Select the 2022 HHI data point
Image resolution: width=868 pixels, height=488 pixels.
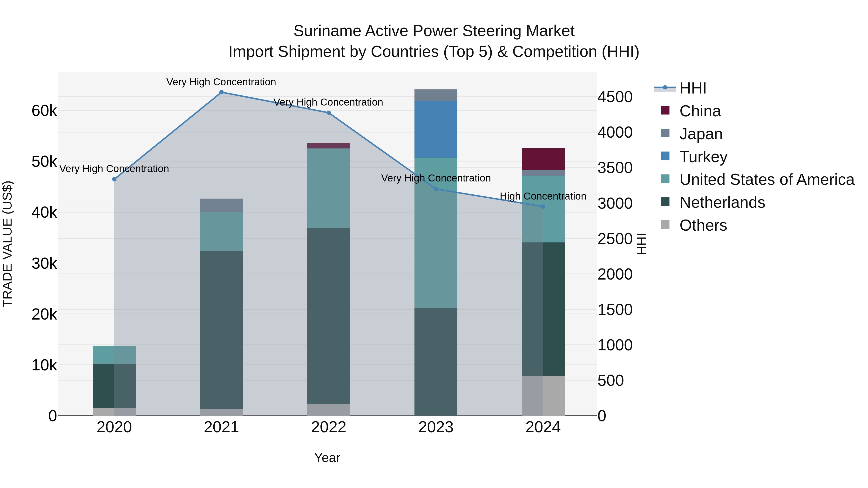329,113
